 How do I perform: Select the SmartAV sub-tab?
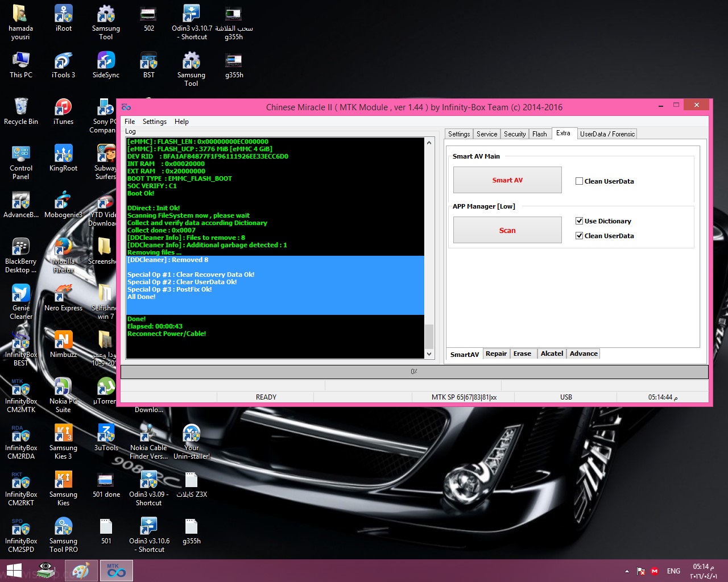tap(465, 354)
